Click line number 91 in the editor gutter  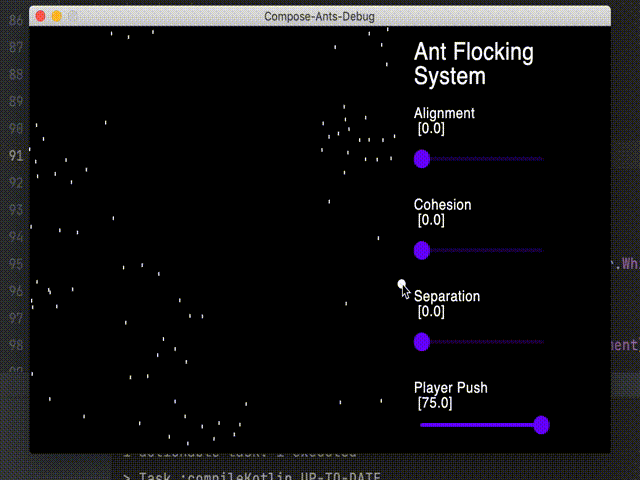(15, 156)
